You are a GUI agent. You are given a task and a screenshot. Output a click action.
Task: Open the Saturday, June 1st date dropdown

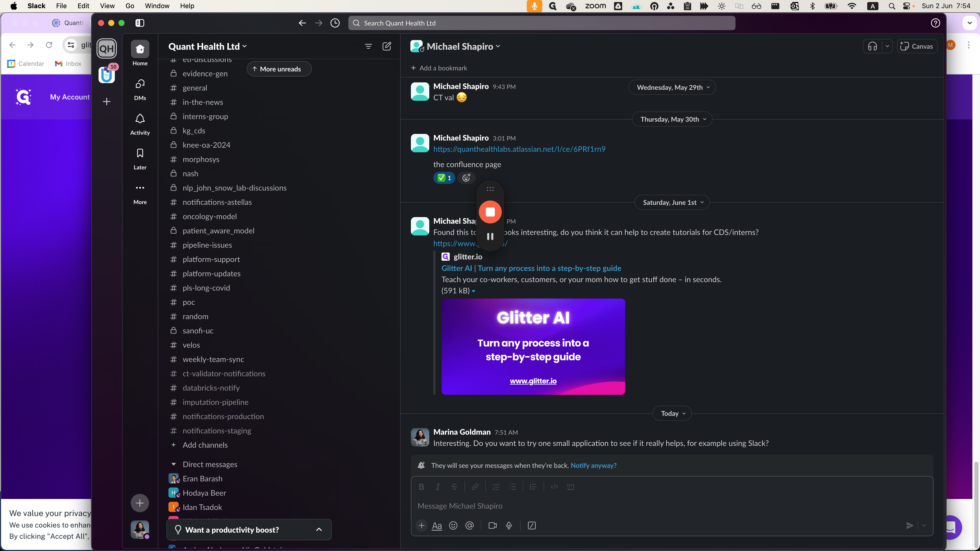coord(672,203)
